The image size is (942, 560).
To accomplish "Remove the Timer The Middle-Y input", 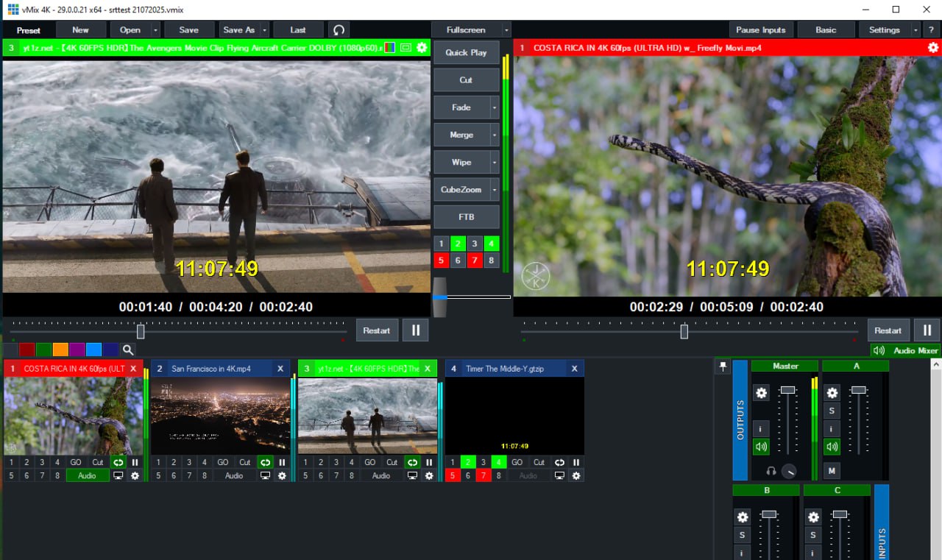I will pos(574,369).
